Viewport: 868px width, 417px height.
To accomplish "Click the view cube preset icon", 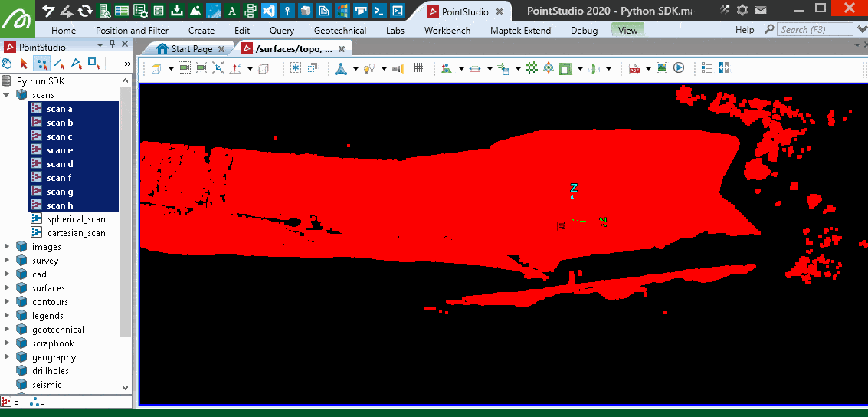I will [156, 69].
